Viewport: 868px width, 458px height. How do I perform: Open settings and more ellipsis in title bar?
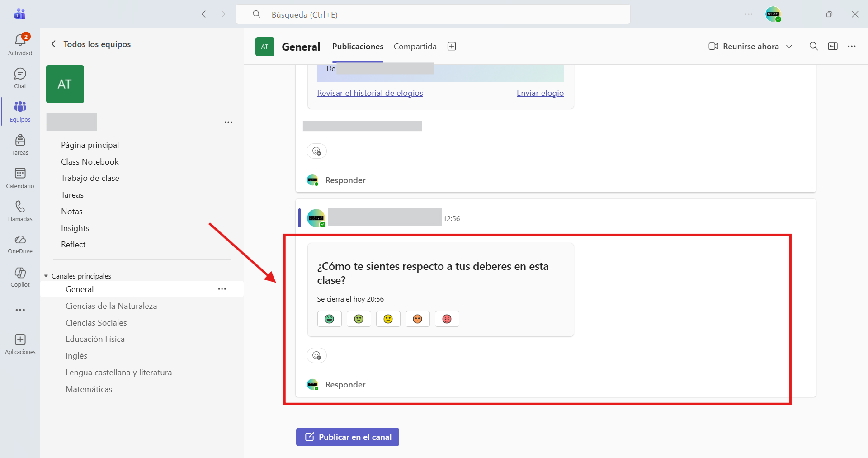[749, 14]
